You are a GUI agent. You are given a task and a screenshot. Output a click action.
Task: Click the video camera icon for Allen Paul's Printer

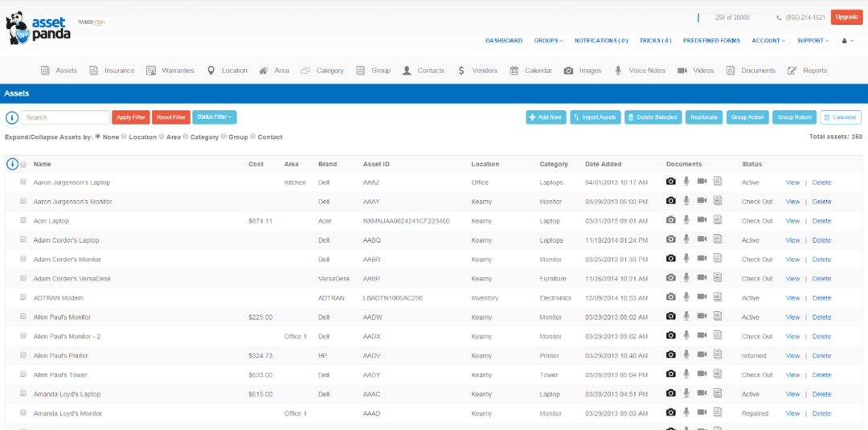pyautogui.click(x=702, y=355)
